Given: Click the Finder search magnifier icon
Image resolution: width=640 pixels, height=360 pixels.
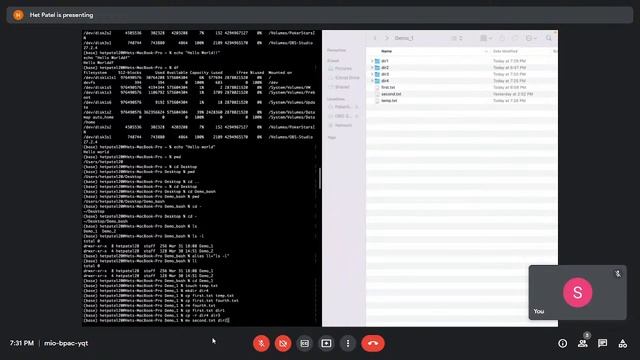Looking at the screenshot, I should pyautogui.click(x=549, y=38).
